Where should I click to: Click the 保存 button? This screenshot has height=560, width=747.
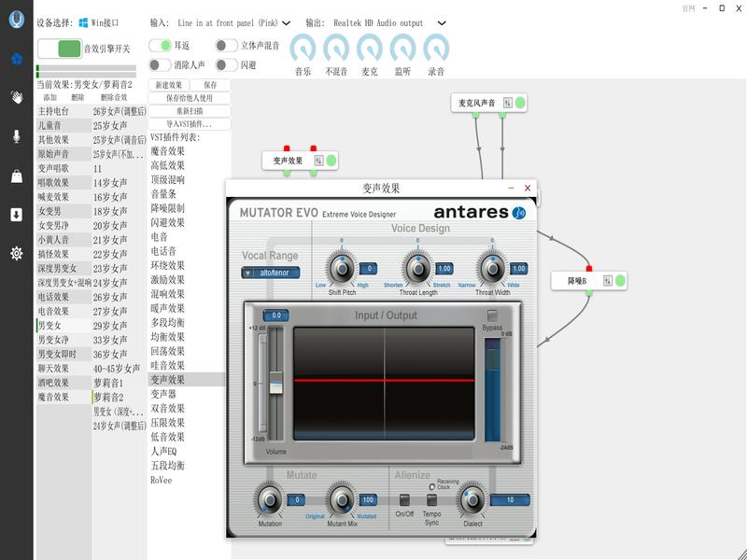(210, 85)
